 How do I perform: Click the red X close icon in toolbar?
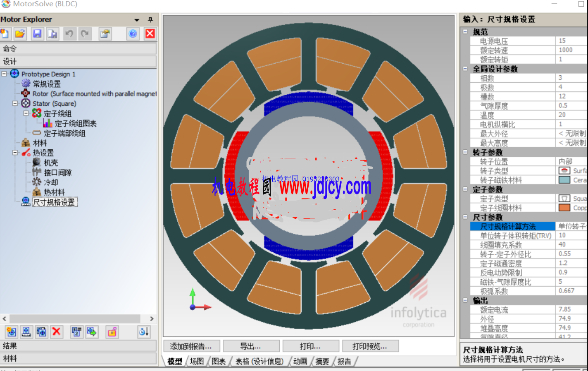[150, 34]
